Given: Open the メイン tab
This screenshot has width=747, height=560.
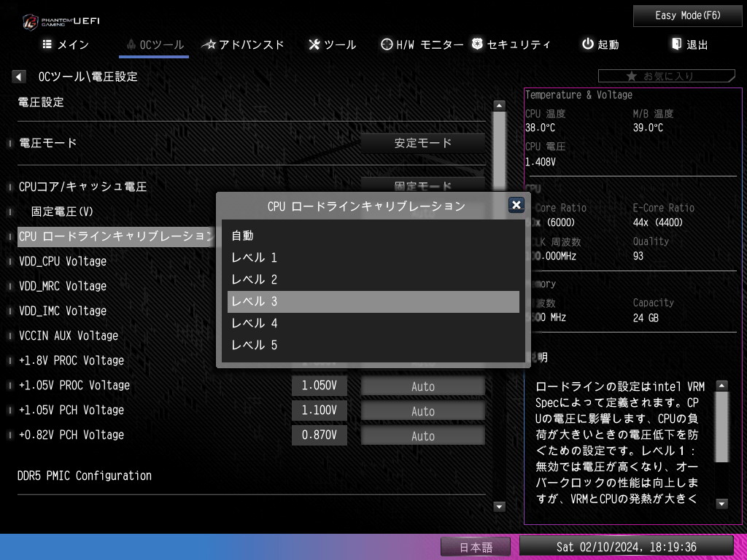Looking at the screenshot, I should click(x=66, y=44).
